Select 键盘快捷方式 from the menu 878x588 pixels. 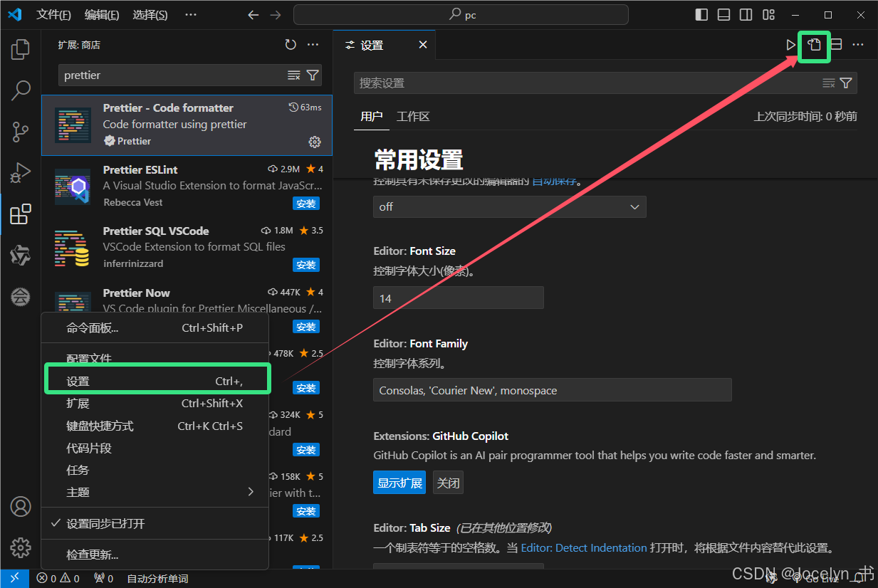(155, 426)
